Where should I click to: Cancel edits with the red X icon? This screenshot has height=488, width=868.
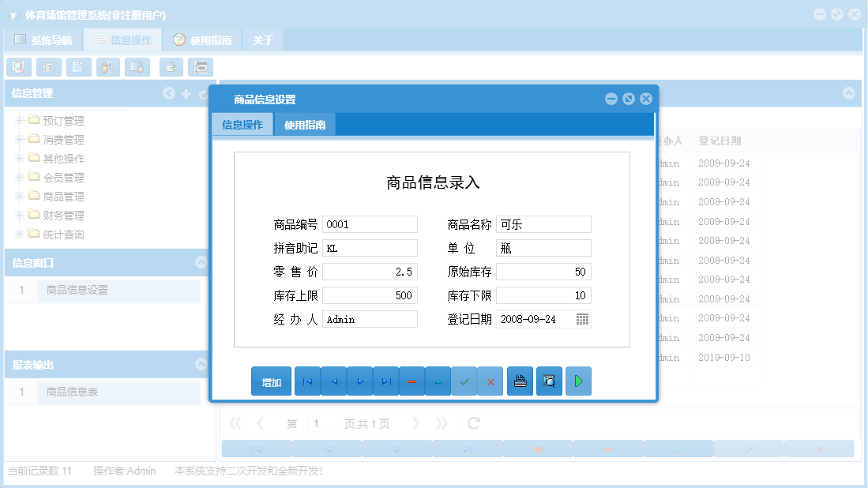tap(490, 381)
